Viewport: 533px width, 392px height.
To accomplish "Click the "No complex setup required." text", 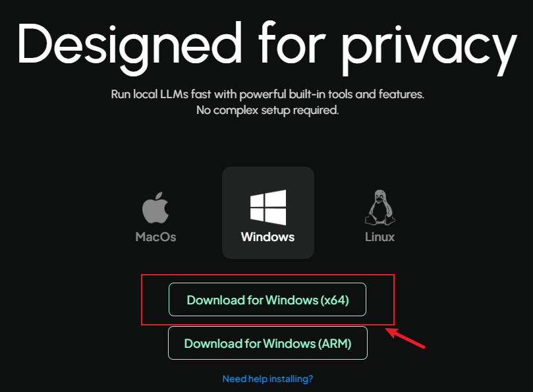I will 267,110.
